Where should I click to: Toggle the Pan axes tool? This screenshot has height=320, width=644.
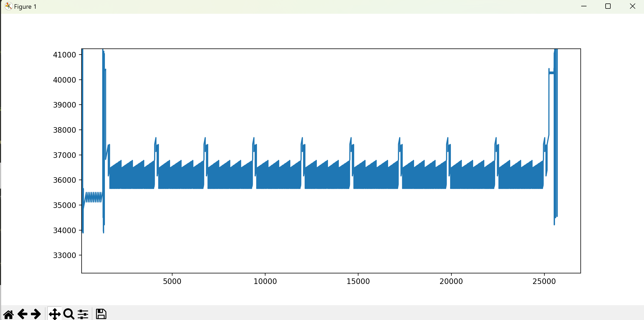pos(55,314)
